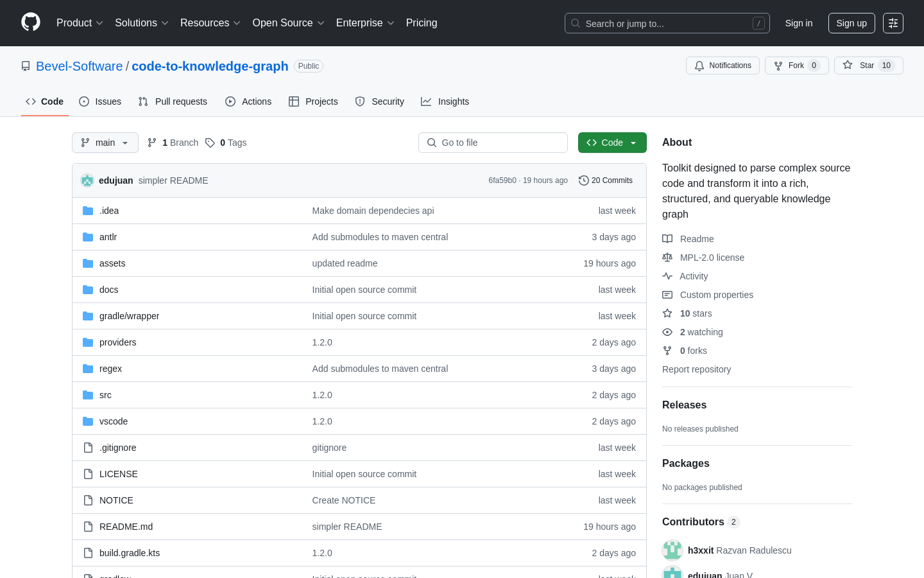Switch to the Security tab
This screenshot has height=578, width=924.
pyautogui.click(x=380, y=101)
